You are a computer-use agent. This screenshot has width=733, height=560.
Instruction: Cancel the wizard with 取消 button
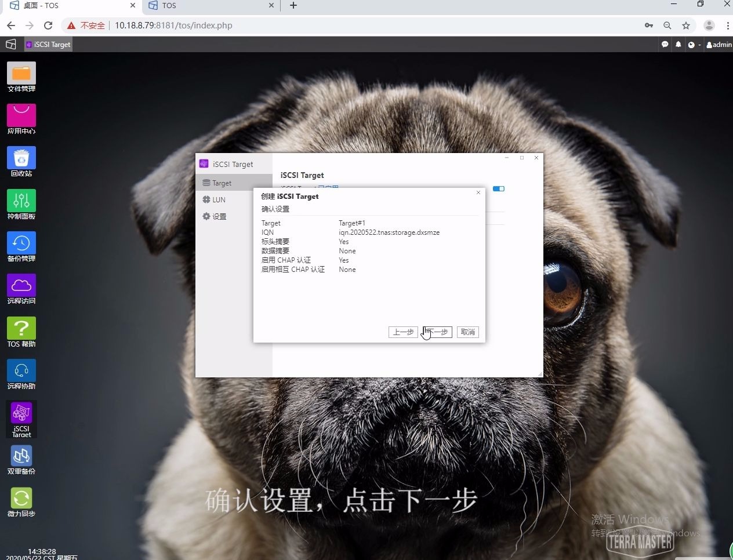pyautogui.click(x=467, y=332)
